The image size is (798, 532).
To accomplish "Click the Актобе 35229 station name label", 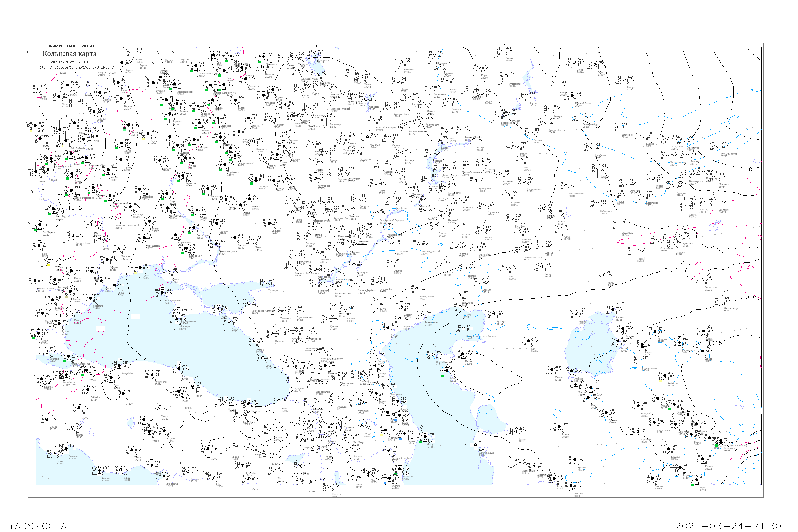I will click(549, 254).
